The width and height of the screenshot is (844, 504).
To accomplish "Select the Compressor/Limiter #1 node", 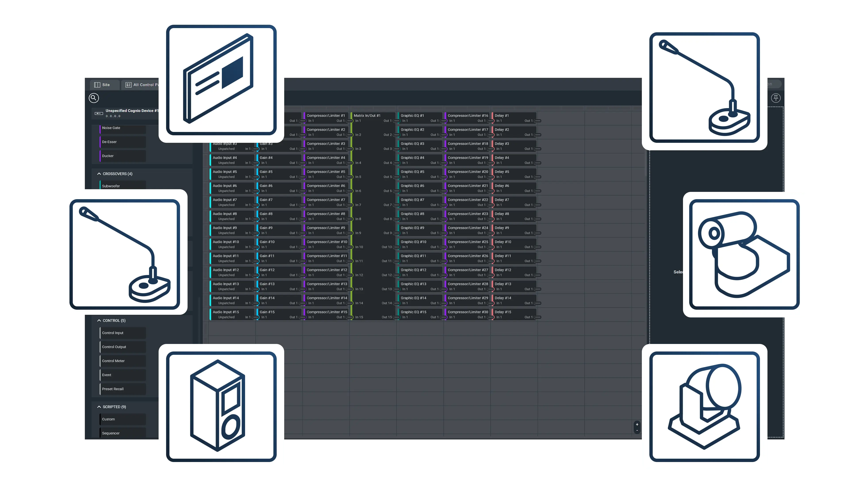I will coord(326,118).
